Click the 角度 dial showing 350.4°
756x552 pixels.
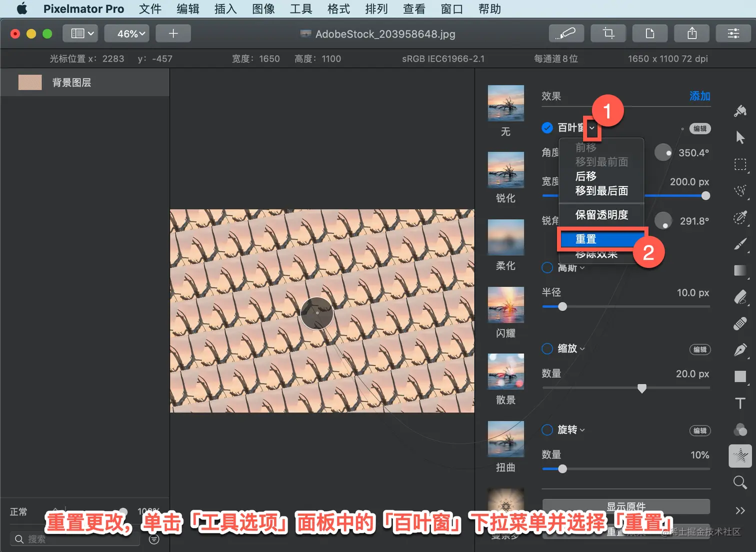click(x=663, y=152)
